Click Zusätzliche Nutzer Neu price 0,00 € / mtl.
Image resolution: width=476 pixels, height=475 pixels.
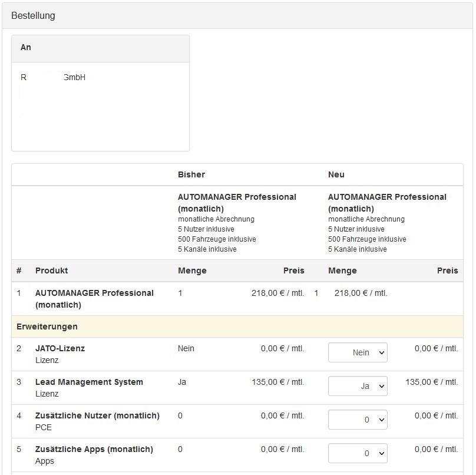tap(437, 415)
